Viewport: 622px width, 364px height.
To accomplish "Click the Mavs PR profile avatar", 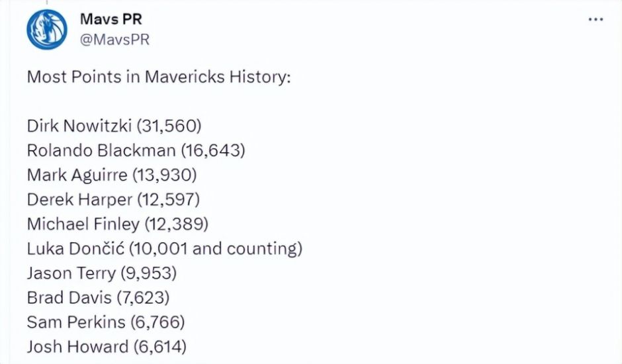I will pyautogui.click(x=47, y=30).
